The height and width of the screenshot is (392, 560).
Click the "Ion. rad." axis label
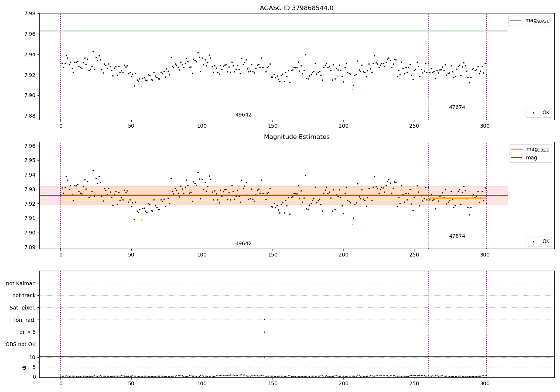click(25, 320)
